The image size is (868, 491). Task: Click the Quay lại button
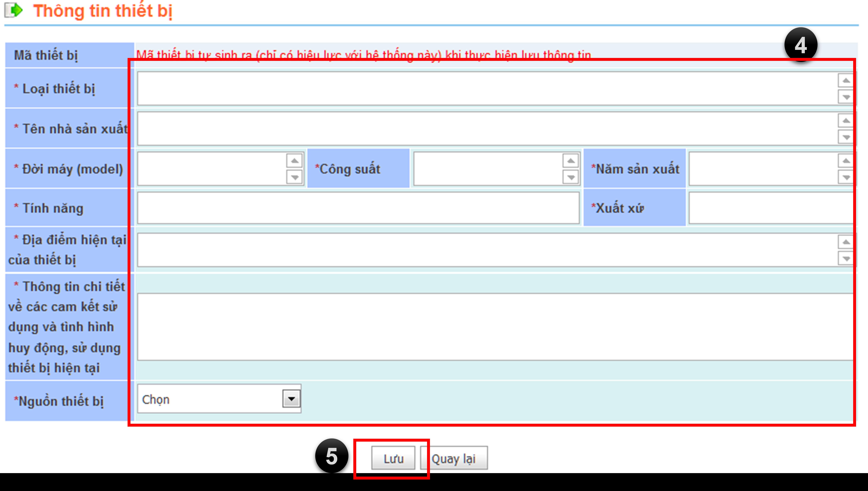[x=454, y=458]
